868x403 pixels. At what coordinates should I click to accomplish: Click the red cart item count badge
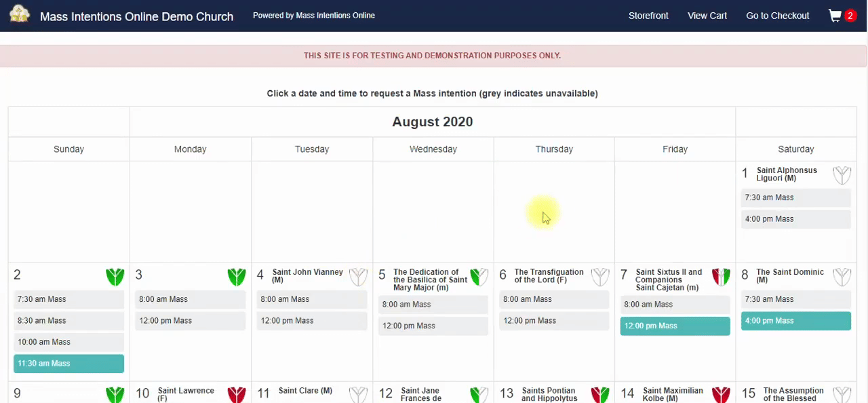(x=850, y=16)
